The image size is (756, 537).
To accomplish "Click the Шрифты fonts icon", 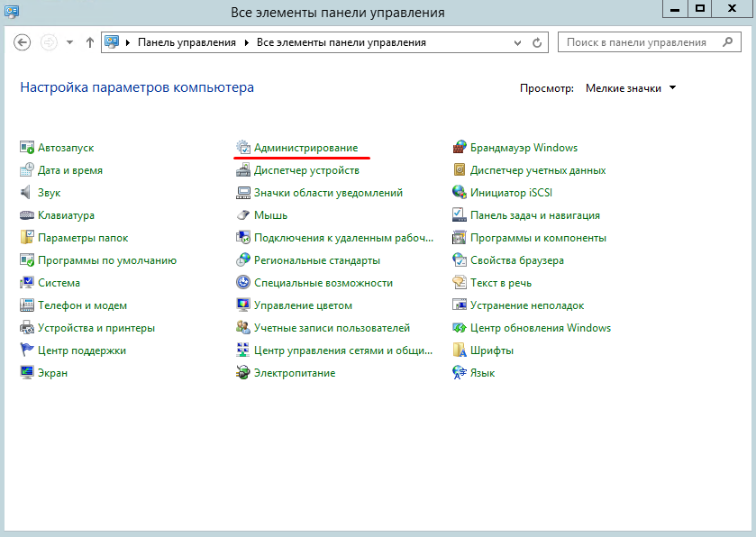I will coord(460,350).
